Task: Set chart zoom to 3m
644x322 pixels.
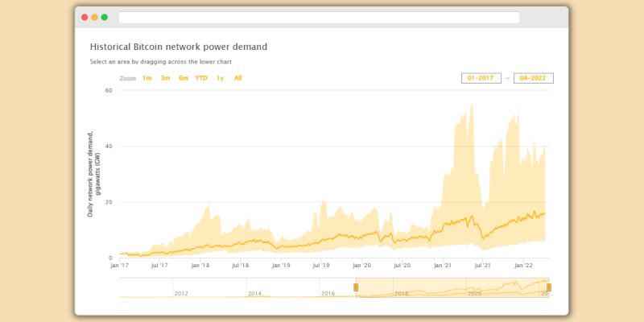Action: pyautogui.click(x=165, y=78)
